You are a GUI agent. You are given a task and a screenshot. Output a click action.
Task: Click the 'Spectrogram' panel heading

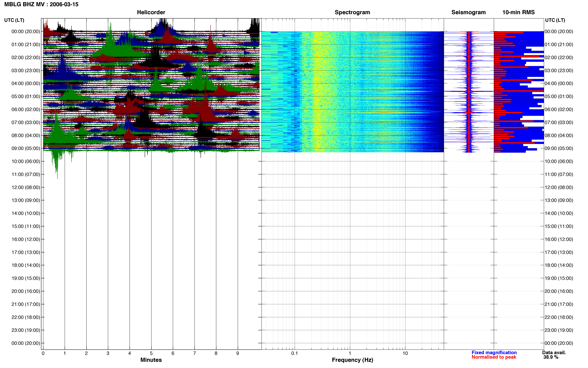(x=352, y=12)
